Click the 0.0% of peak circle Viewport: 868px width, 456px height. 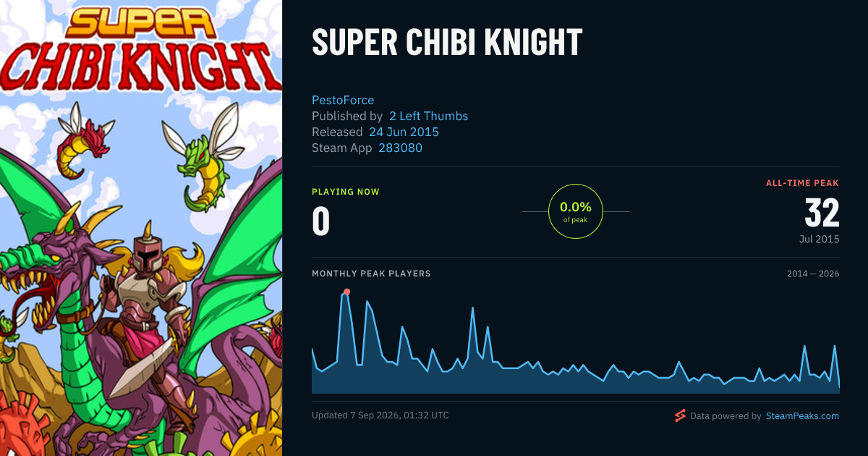point(576,211)
